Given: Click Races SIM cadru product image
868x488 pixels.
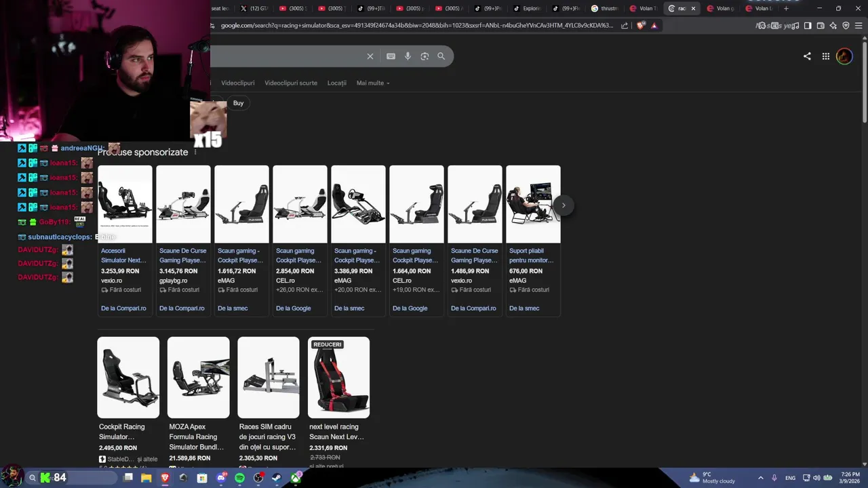Looking at the screenshot, I should point(269,378).
